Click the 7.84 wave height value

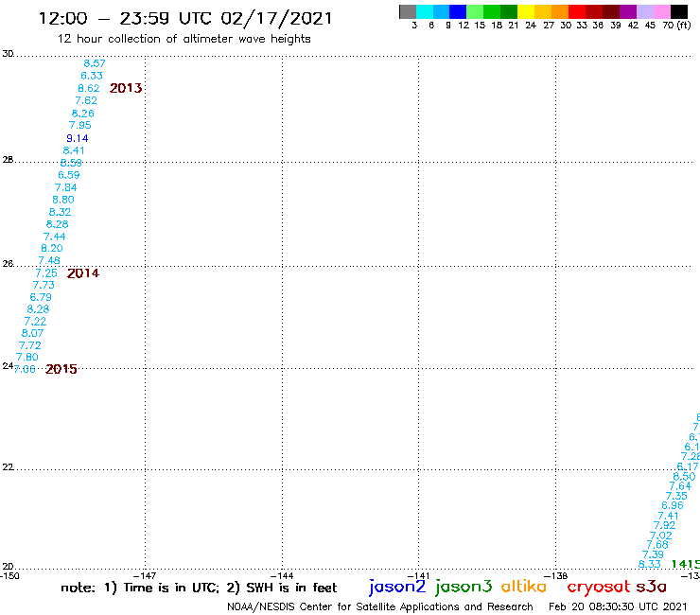point(65,187)
